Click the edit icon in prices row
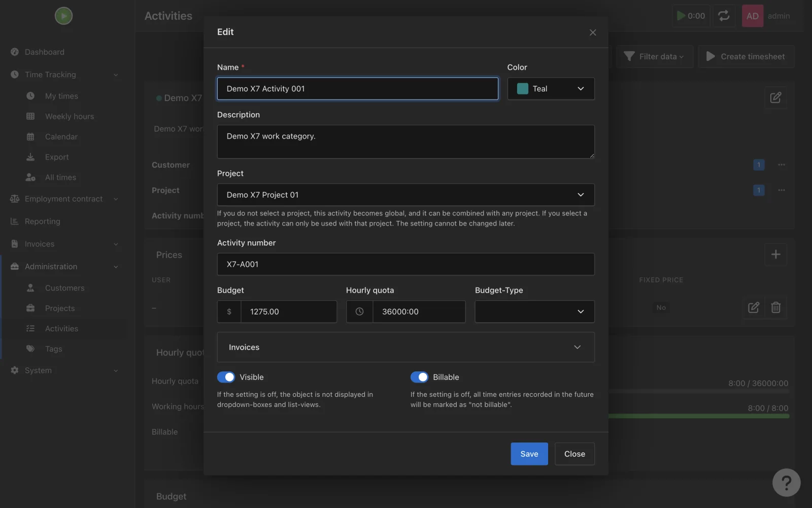Viewport: 812px width, 508px height. (x=754, y=307)
